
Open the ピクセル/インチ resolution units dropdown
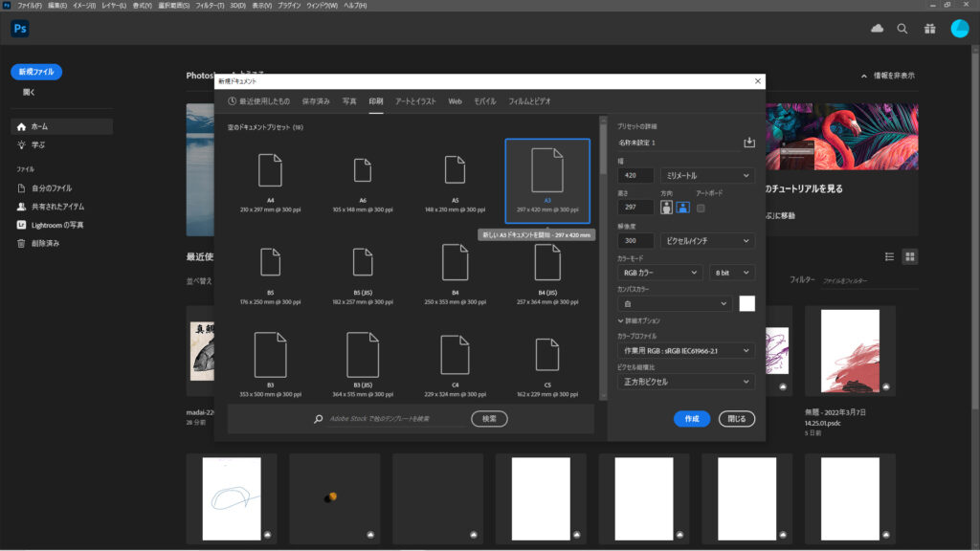(707, 240)
